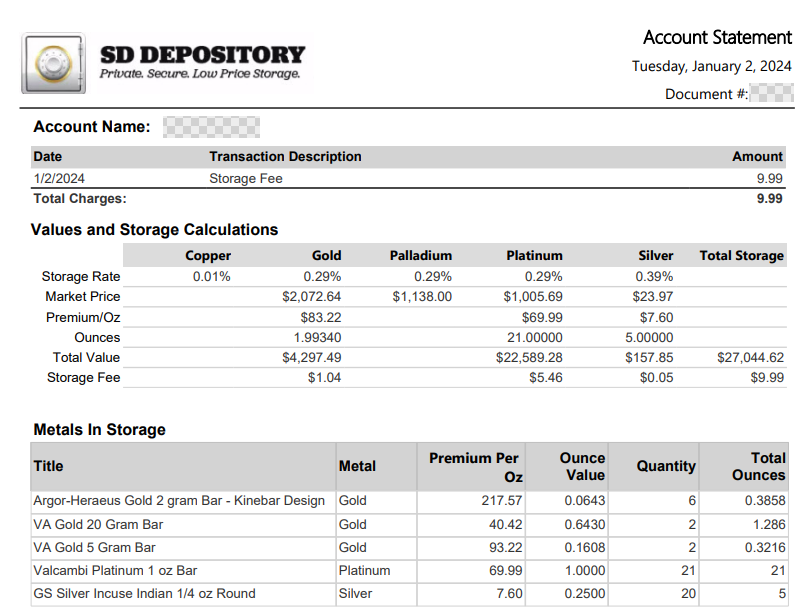
Task: Click the redacted Document # field
Action: click(x=771, y=94)
